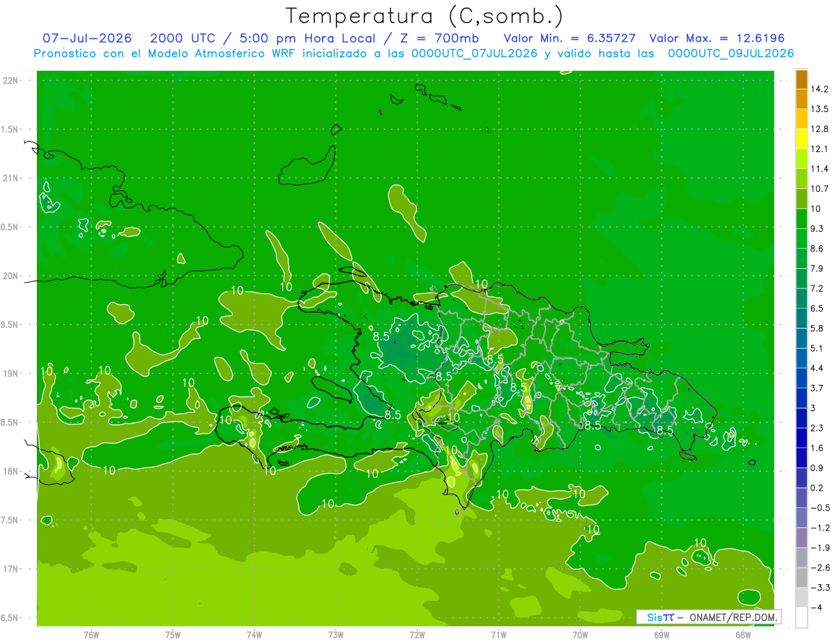Click the yellow swatch between 12.1 and 12.8
Screen dimensions: 834x644
click(801, 139)
